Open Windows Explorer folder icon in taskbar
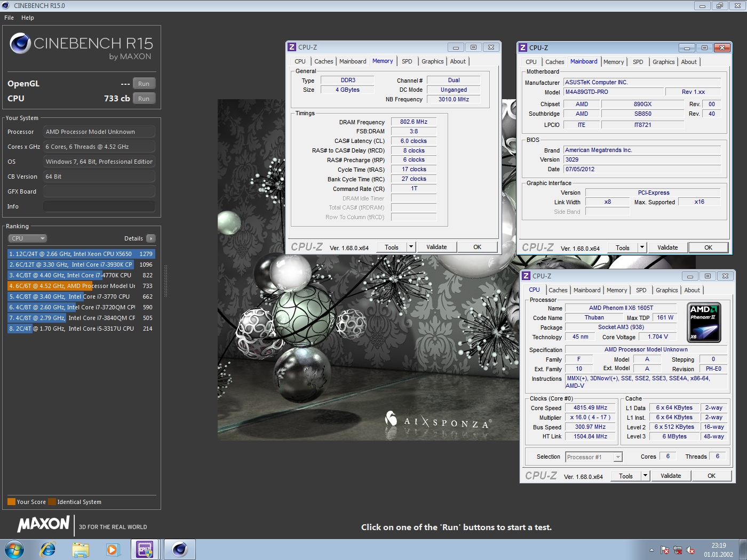The width and height of the screenshot is (747, 560). pyautogui.click(x=81, y=549)
